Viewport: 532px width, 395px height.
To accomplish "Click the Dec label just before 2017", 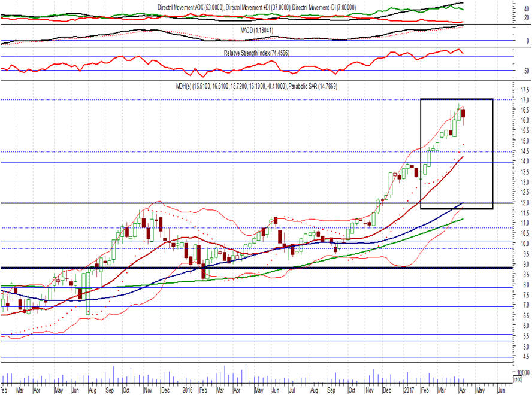I will 387,390.
